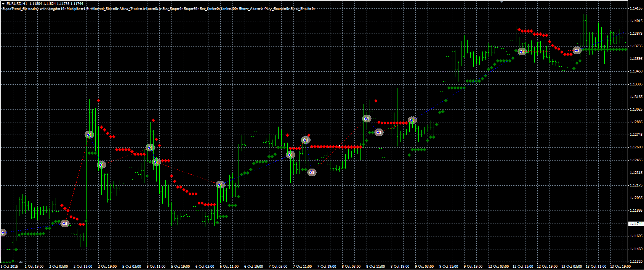Click the 1.11460 price axis label
Image resolution: width=644 pixels, height=270 pixels.
point(636,249)
